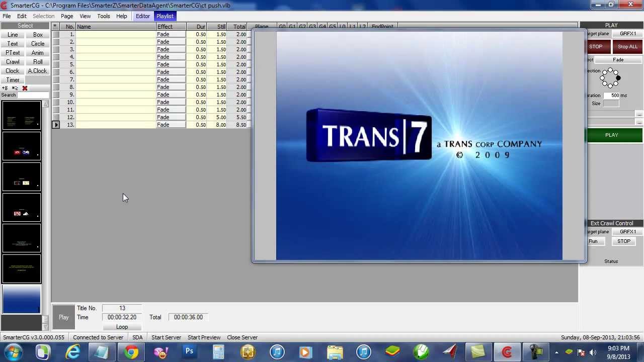Select the Roll tool

(x=38, y=62)
